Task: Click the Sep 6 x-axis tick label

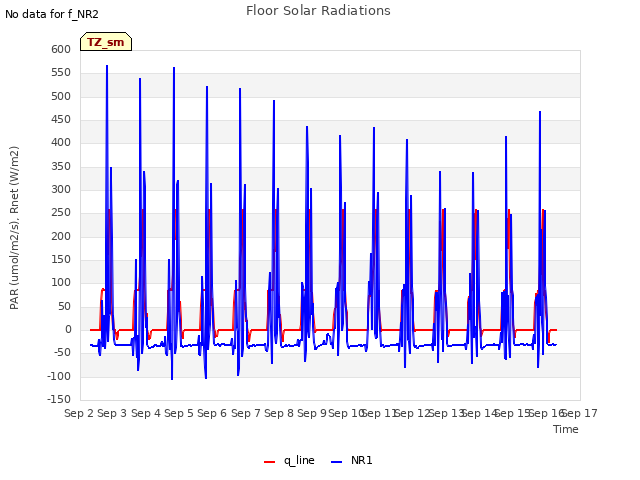Action: click(212, 413)
